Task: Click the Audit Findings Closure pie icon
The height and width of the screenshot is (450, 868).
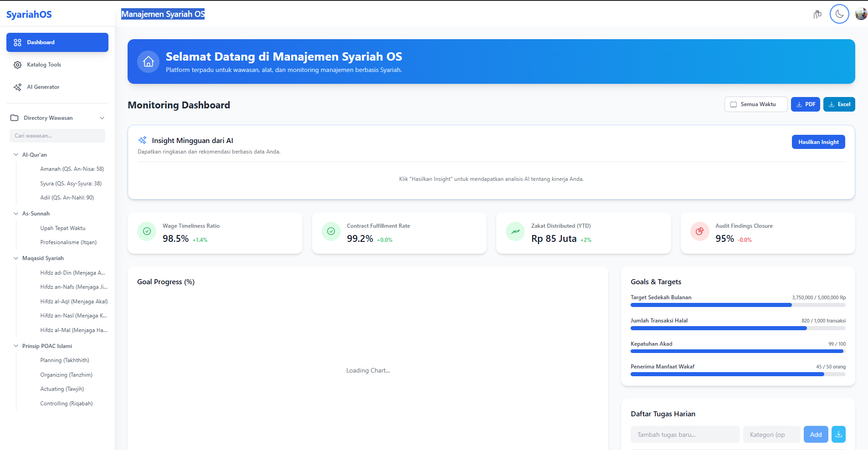Action: coord(699,231)
